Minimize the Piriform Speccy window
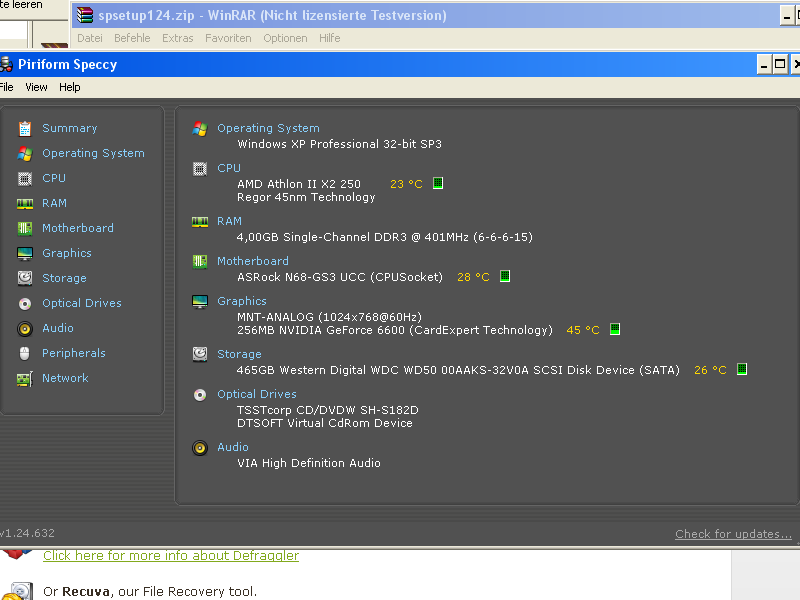 point(764,65)
